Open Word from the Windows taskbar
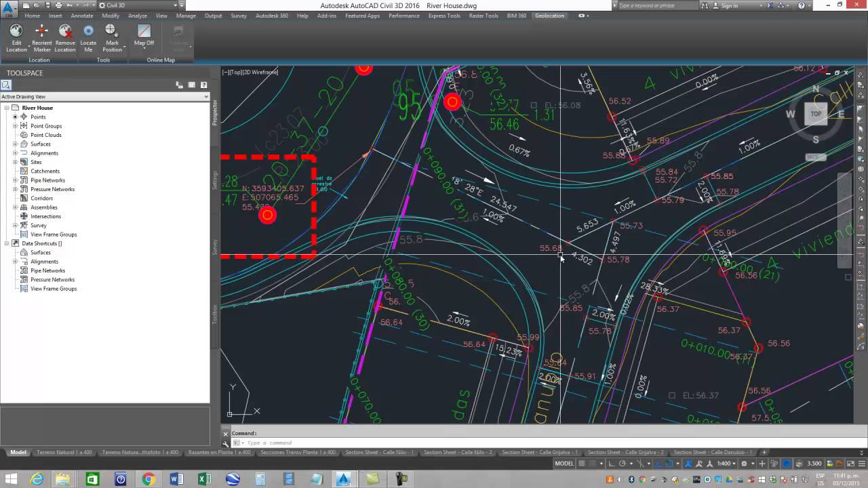Image resolution: width=868 pixels, height=488 pixels. pyautogui.click(x=176, y=479)
